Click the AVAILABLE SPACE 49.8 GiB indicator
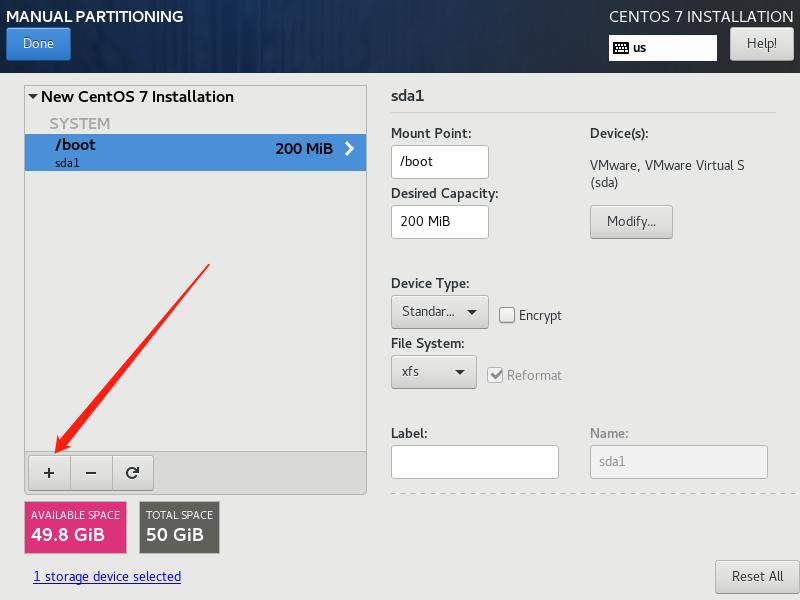The width and height of the screenshot is (800, 600). click(x=74, y=527)
